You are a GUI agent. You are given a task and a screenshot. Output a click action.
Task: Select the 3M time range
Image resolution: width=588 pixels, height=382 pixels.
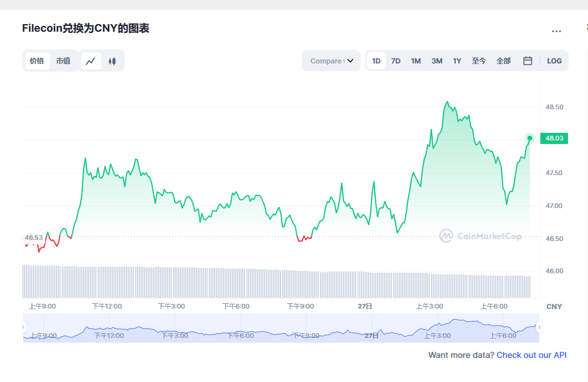point(436,61)
